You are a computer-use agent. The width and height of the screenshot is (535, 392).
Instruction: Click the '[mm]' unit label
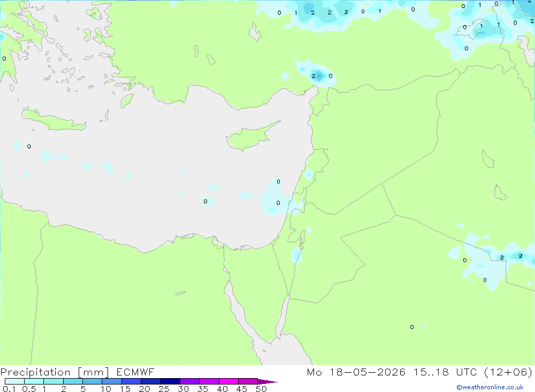[94, 372]
